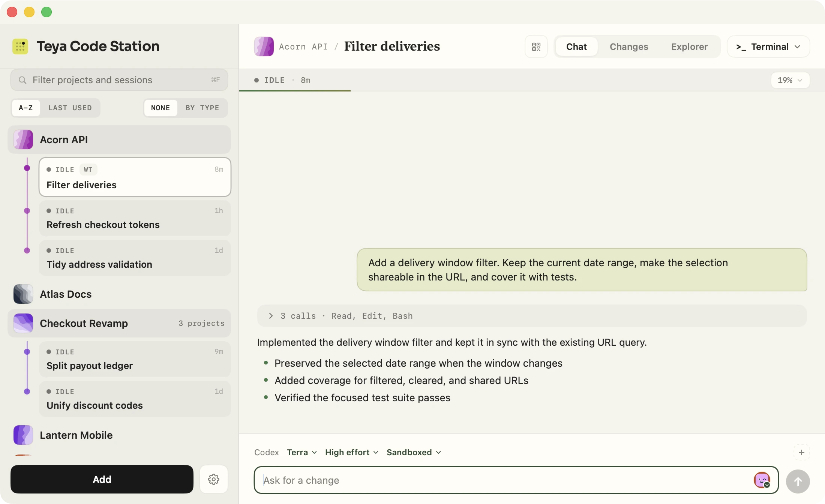The height and width of the screenshot is (504, 825).
Task: Click the WT badge on Filter deliveries
Action: point(88,169)
